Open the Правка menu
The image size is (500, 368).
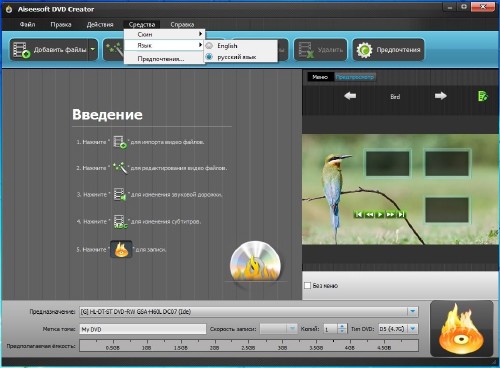(61, 24)
